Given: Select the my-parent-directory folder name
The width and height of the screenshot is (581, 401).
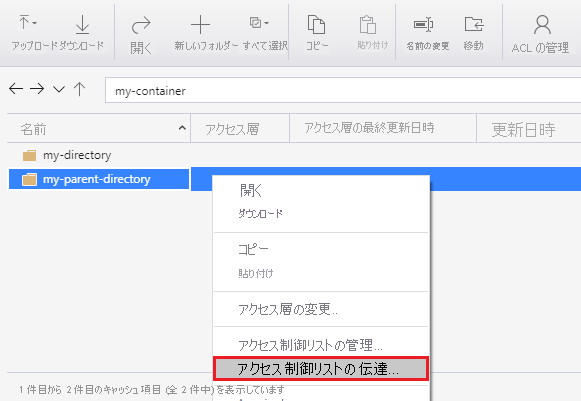Looking at the screenshot, I should pos(97,179).
